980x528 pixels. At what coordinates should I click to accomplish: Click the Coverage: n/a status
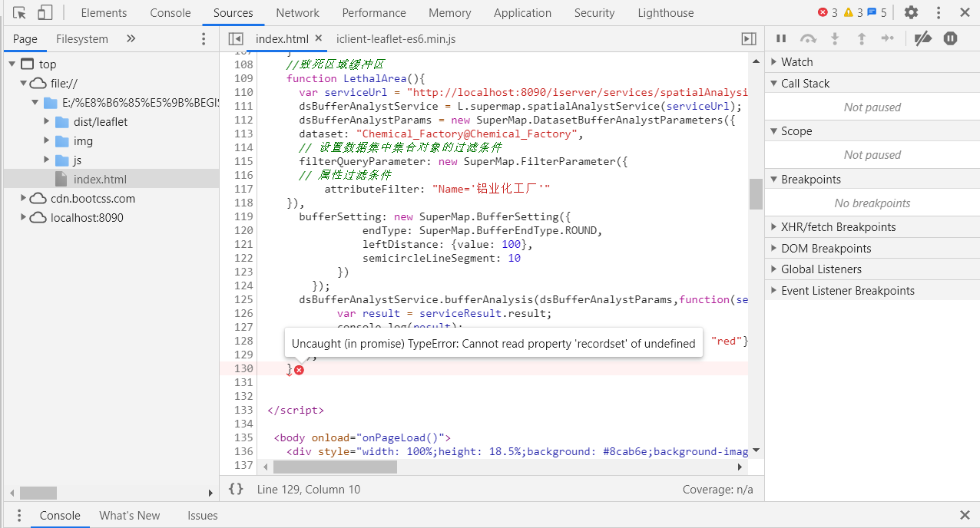click(718, 490)
